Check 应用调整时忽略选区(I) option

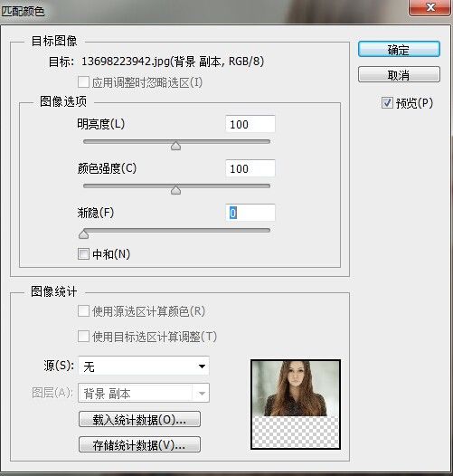[x=83, y=82]
